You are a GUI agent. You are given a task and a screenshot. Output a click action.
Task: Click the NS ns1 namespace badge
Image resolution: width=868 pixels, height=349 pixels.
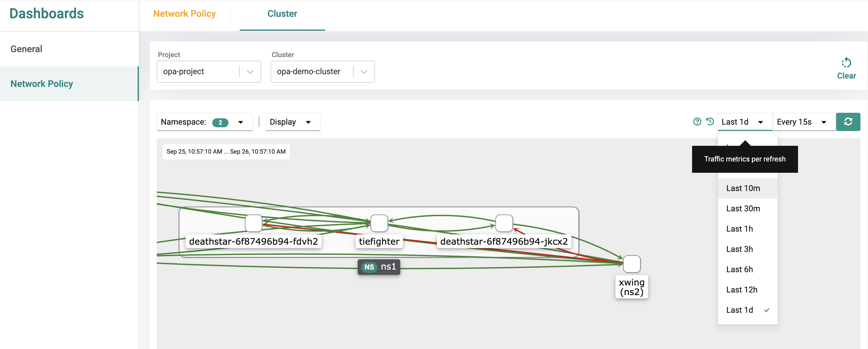379,267
